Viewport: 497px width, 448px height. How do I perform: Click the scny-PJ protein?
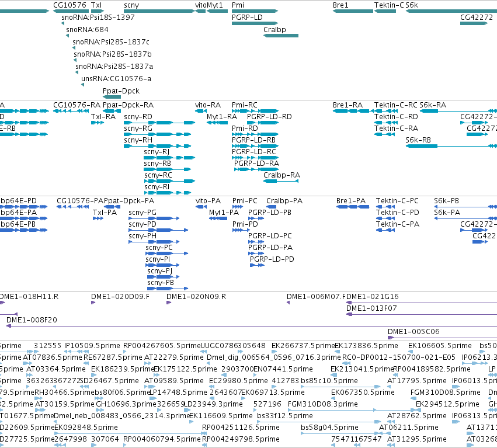coord(164,277)
